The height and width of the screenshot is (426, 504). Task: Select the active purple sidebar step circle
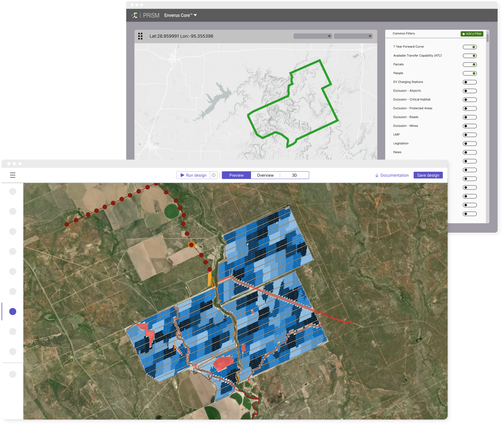(x=13, y=311)
